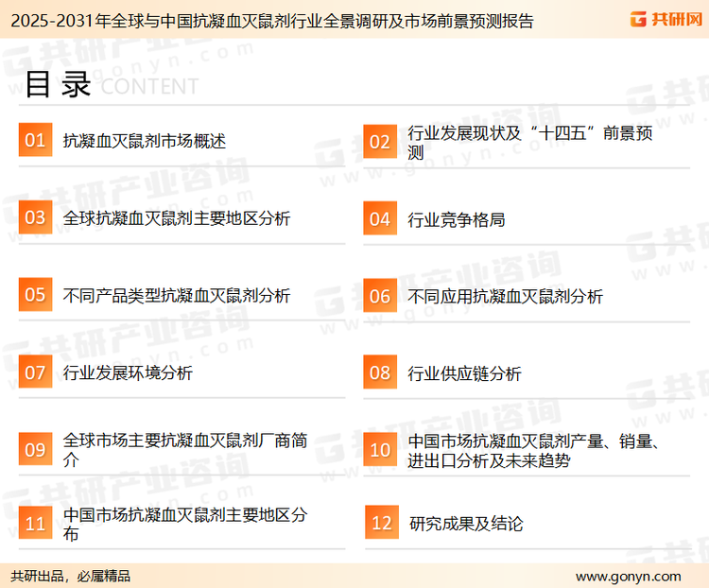Click the 目录 heading
This screenshot has width=709, height=588.
(x=58, y=84)
